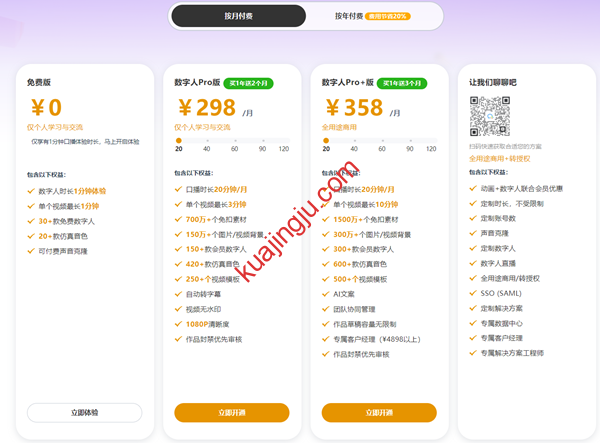Screen dimensions: 600x443
Task: Click 视频无水印 feature
Action: 203,309
